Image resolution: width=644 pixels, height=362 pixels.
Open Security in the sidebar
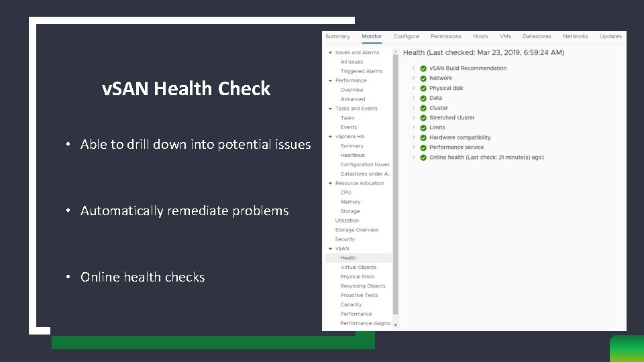(345, 239)
